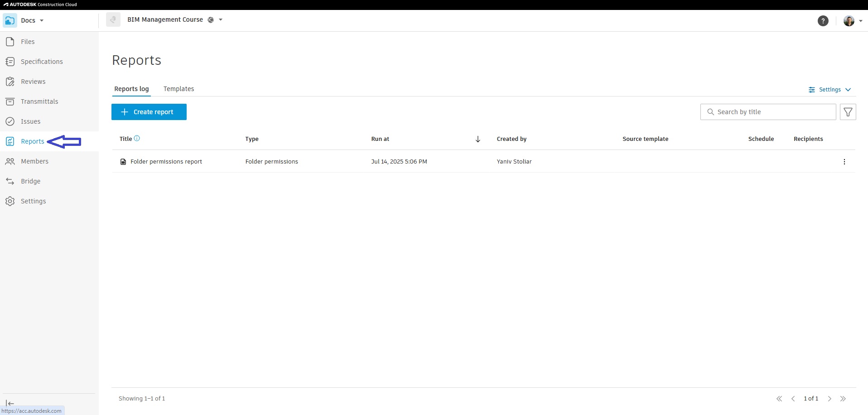Click the Folder permissions type cell
The image size is (868, 415).
(x=272, y=162)
